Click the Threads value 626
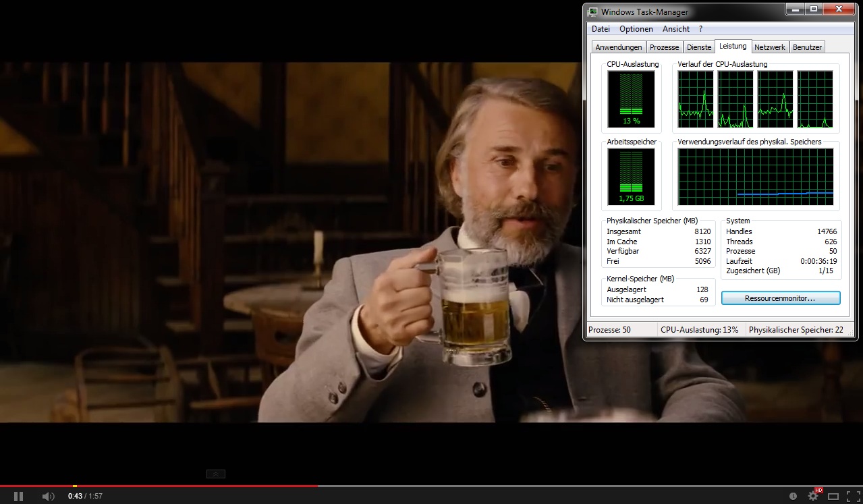 (x=831, y=242)
